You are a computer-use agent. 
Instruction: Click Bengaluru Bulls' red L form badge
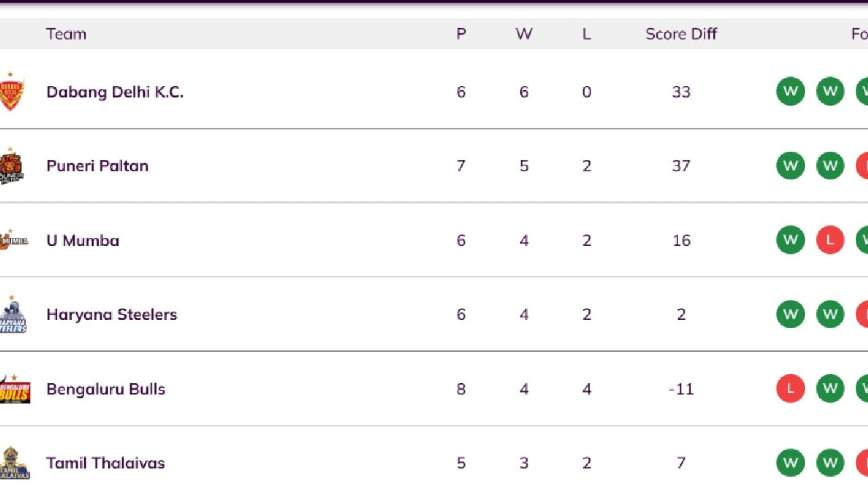pos(790,389)
